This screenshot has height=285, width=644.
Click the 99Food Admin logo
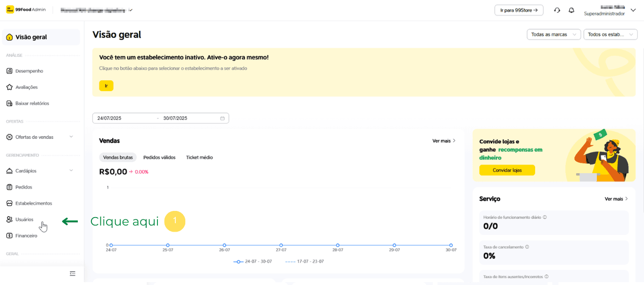26,9
